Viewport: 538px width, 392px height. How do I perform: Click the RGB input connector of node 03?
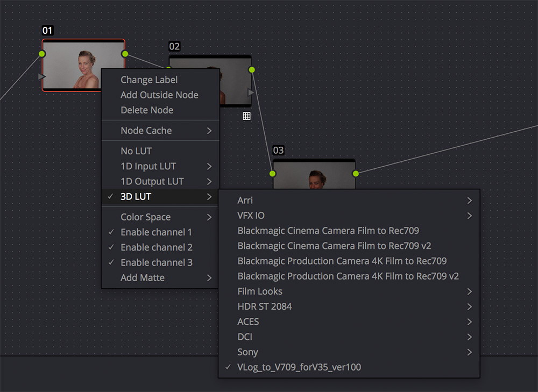coord(272,174)
